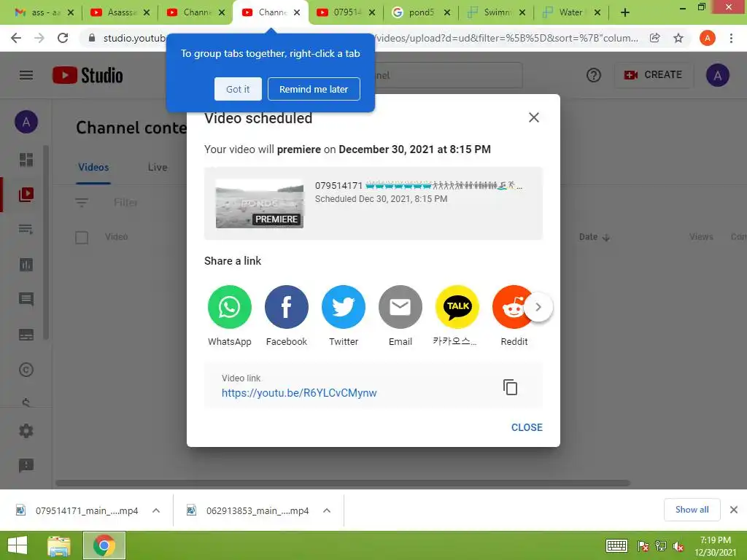The height and width of the screenshot is (560, 747).
Task: Switch to the Gmail browser tab
Action: click(x=44, y=12)
